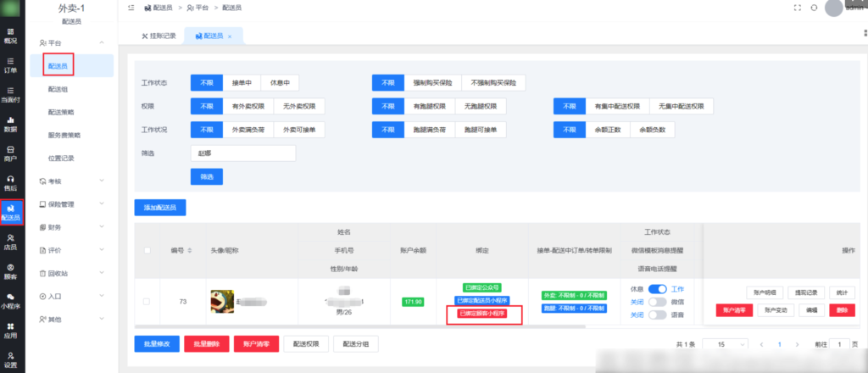Click 编辑 for courier 73
Image resolution: width=868 pixels, height=373 pixels.
pyautogui.click(x=811, y=310)
